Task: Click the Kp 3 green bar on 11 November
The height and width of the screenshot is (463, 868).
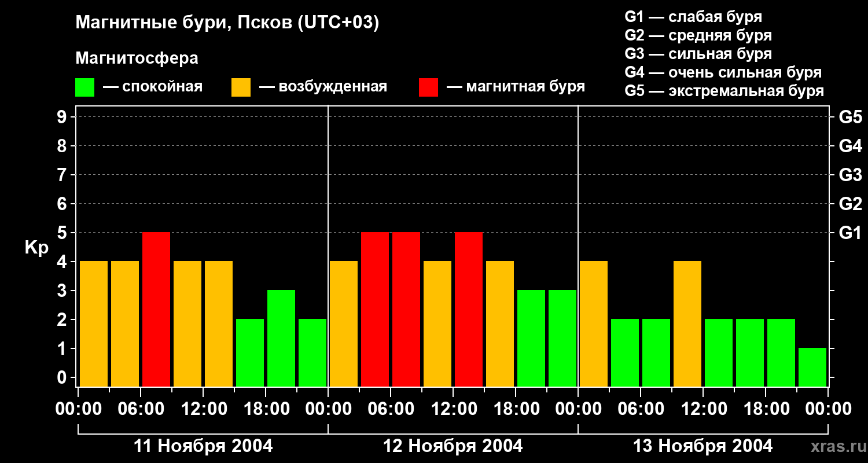Action: 281,338
